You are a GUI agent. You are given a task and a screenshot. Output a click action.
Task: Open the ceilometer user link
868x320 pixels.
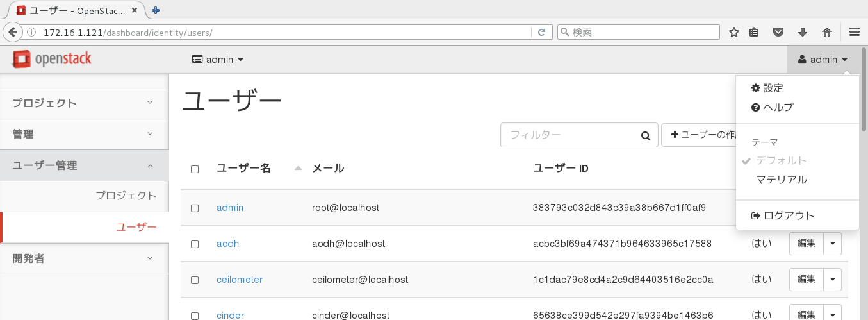click(240, 280)
